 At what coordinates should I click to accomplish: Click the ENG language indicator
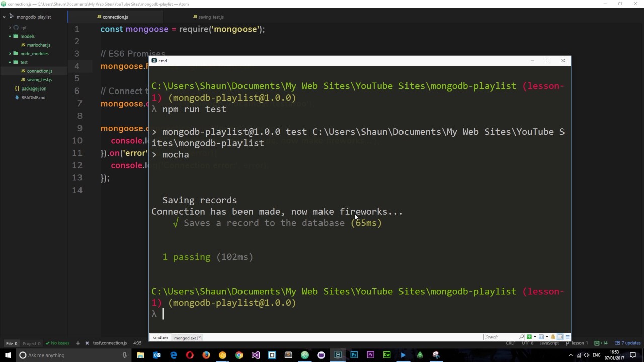pyautogui.click(x=597, y=355)
